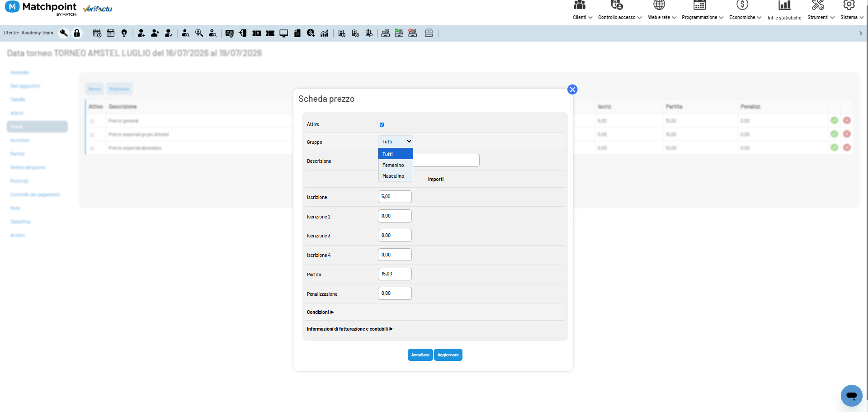Click the document sheet icon in the toolbar
Screen dimensions: 868x412
297,33
